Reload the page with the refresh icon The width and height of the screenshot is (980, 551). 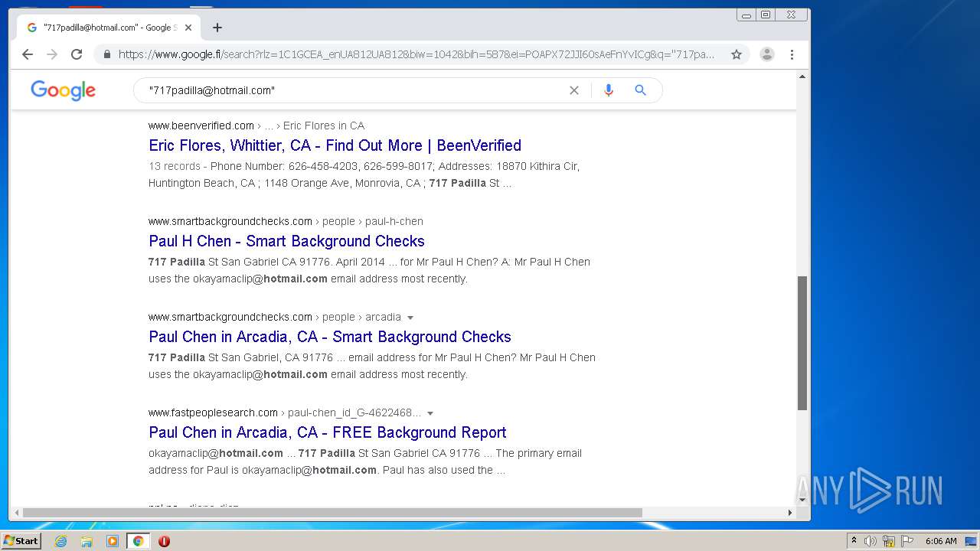click(x=77, y=54)
